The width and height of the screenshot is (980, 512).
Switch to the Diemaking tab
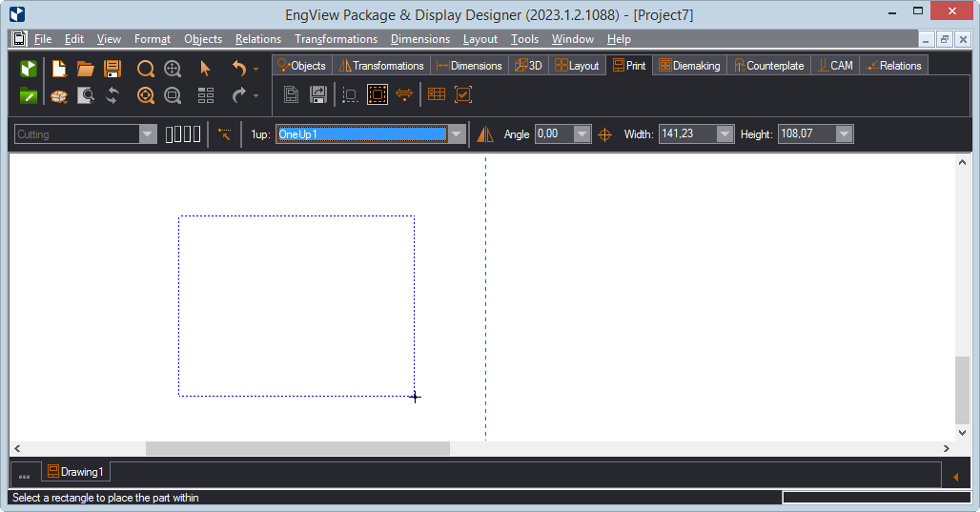coord(689,66)
